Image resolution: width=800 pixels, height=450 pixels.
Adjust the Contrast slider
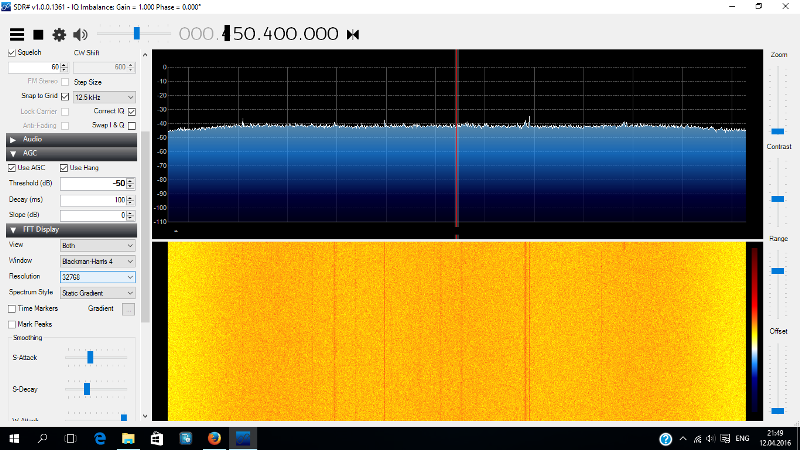778,199
